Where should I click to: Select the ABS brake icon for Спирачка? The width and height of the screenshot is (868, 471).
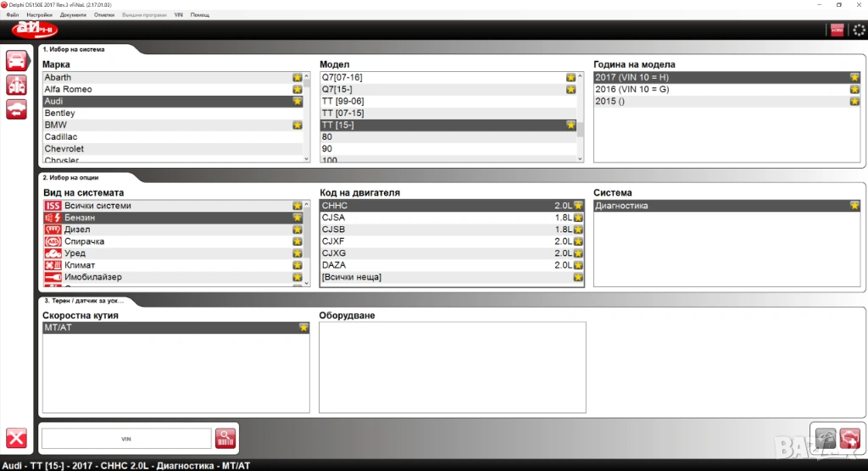tap(52, 241)
